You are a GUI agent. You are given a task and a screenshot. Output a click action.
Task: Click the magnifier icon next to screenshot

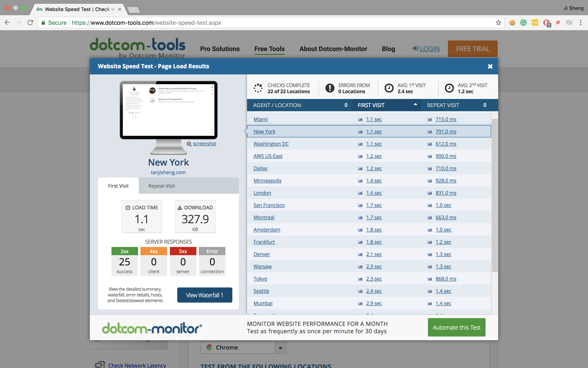pyautogui.click(x=189, y=144)
